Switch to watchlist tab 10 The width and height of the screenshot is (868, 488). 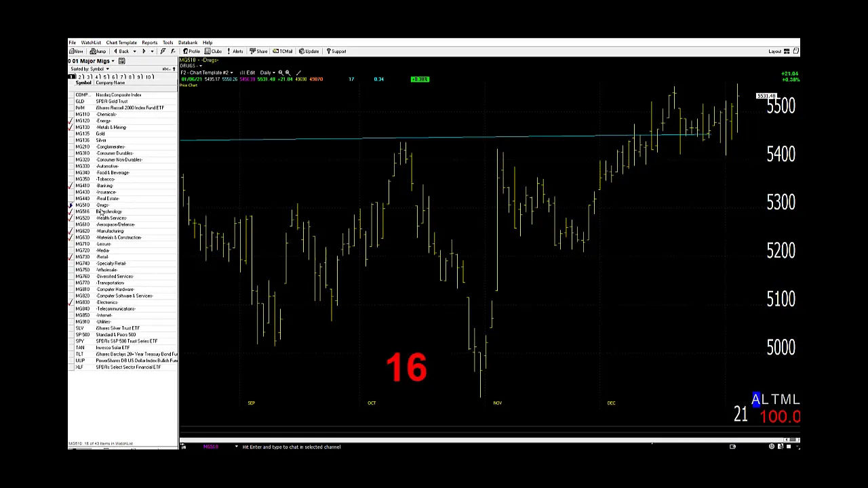pyautogui.click(x=149, y=77)
